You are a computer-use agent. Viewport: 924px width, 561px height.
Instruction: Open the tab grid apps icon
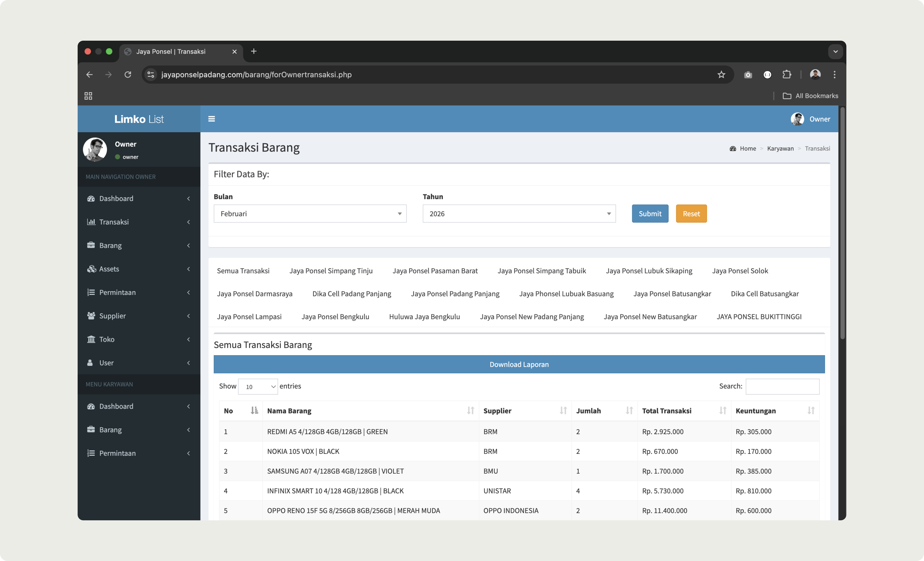[x=88, y=96]
